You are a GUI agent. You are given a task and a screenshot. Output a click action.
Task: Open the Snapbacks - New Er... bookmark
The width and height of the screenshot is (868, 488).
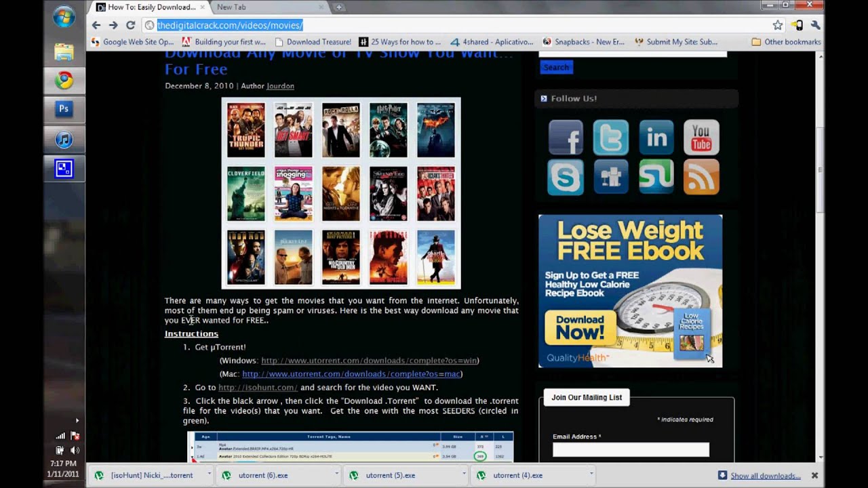585,42
